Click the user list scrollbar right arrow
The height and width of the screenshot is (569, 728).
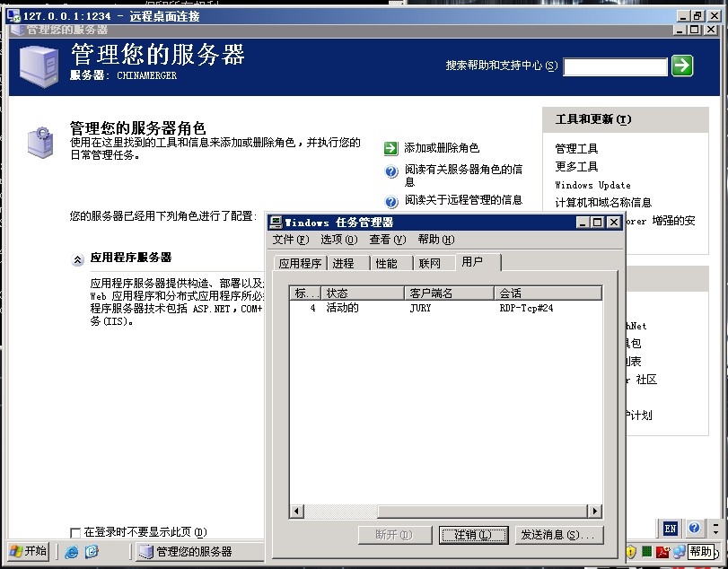pos(595,512)
